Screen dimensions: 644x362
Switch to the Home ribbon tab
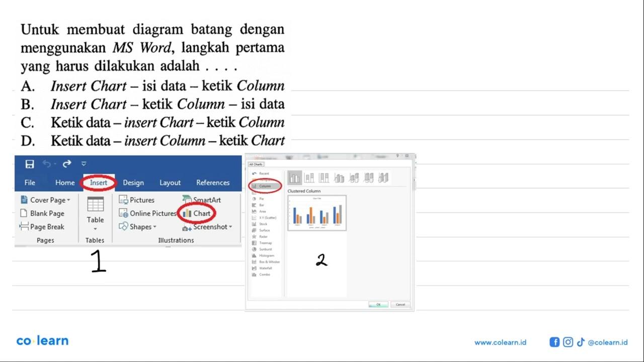pyautogui.click(x=65, y=183)
